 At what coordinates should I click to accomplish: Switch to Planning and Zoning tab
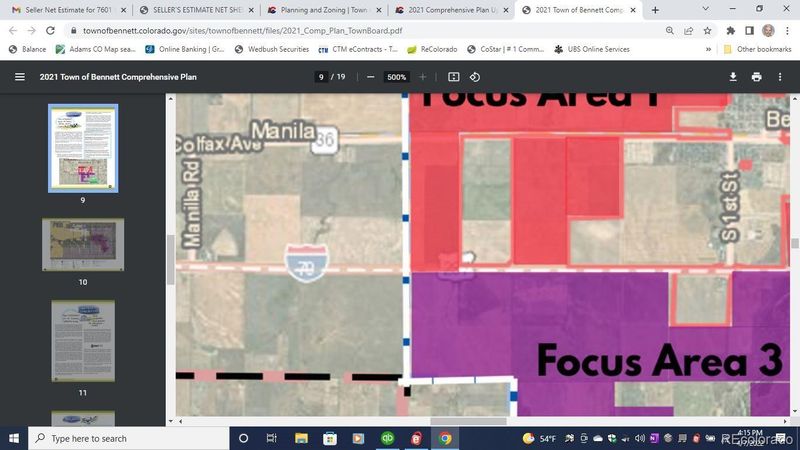click(x=324, y=10)
